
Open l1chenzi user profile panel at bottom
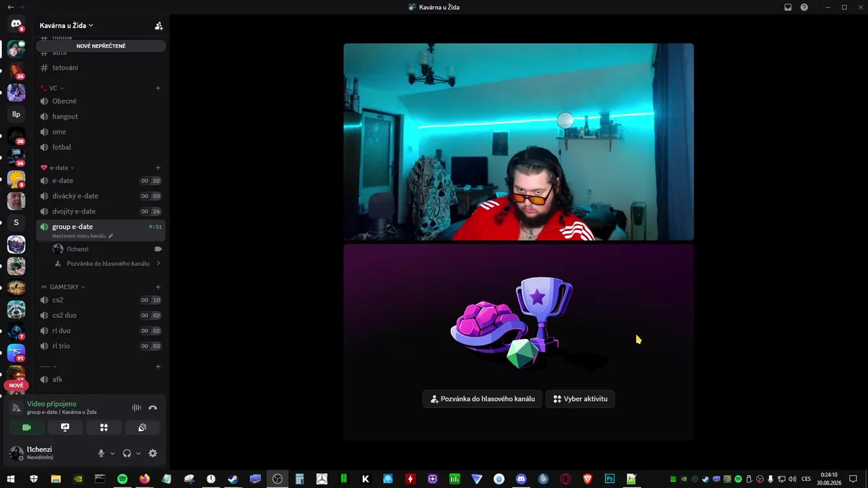pyautogui.click(x=50, y=453)
